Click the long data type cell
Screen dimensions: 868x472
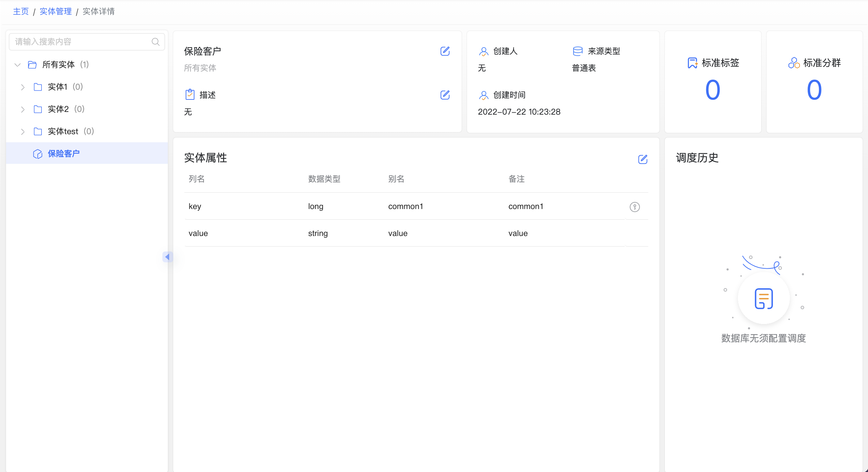tap(316, 206)
